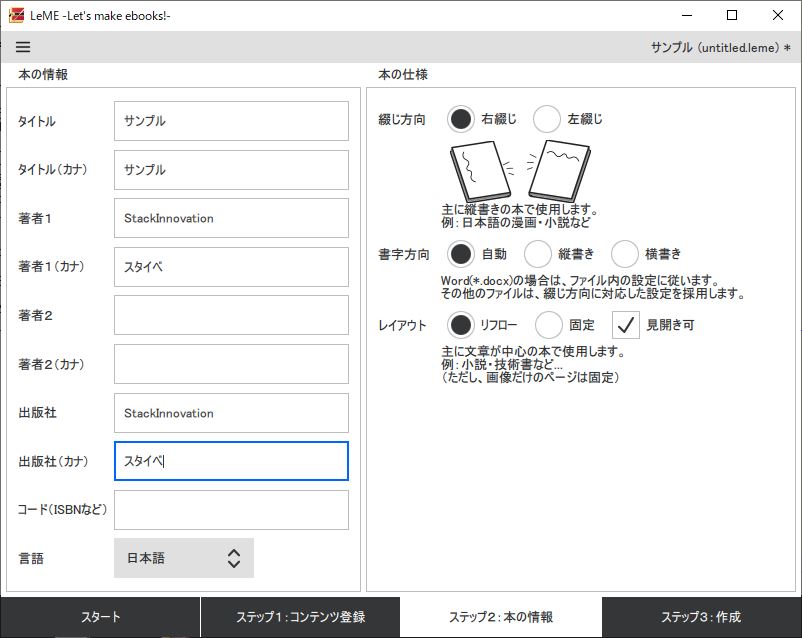
Task: Click the 主に縦書きの本で使用します description
Action: (x=520, y=209)
